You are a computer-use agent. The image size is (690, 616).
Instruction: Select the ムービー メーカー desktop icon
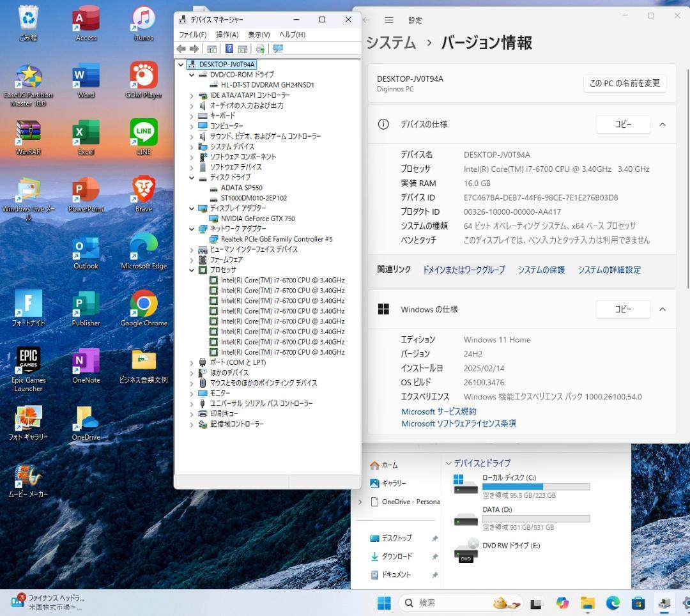(29, 481)
